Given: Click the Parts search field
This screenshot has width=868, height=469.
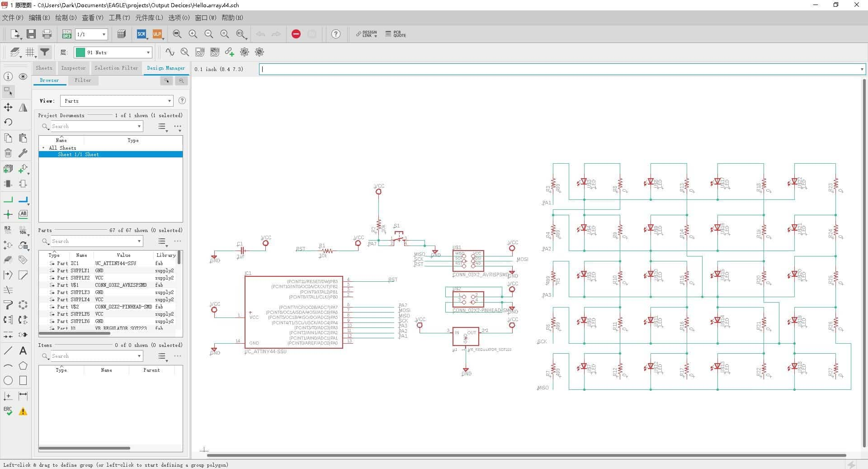Looking at the screenshot, I should [x=92, y=242].
